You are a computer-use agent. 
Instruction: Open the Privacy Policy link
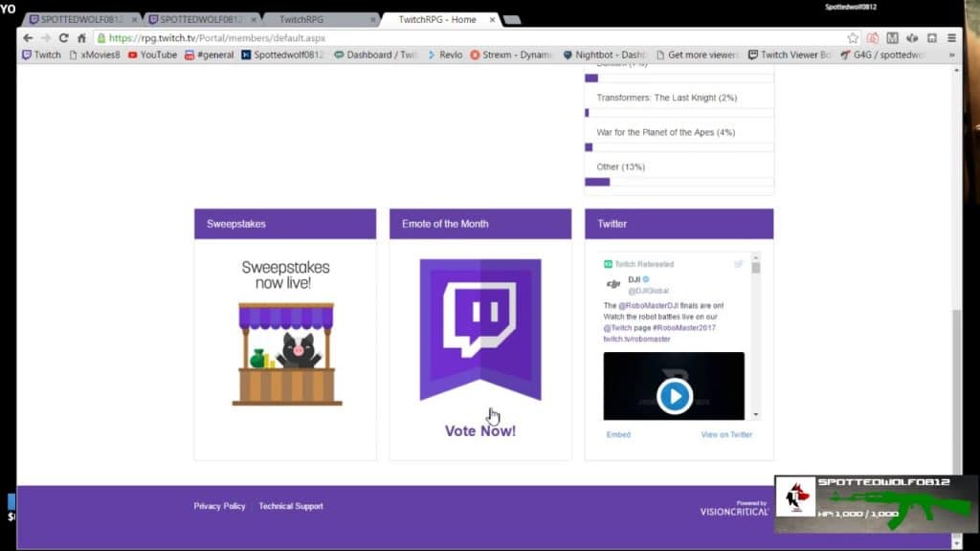coord(219,506)
